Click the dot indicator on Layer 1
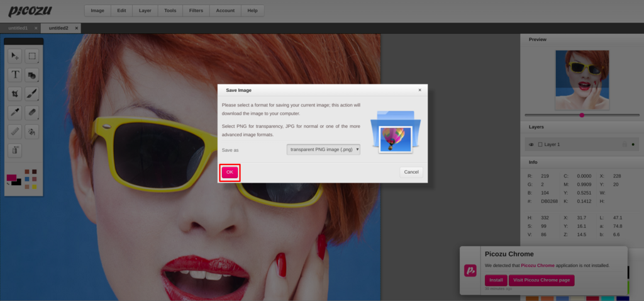Viewport: 644px width, 301px height. pyautogui.click(x=633, y=144)
